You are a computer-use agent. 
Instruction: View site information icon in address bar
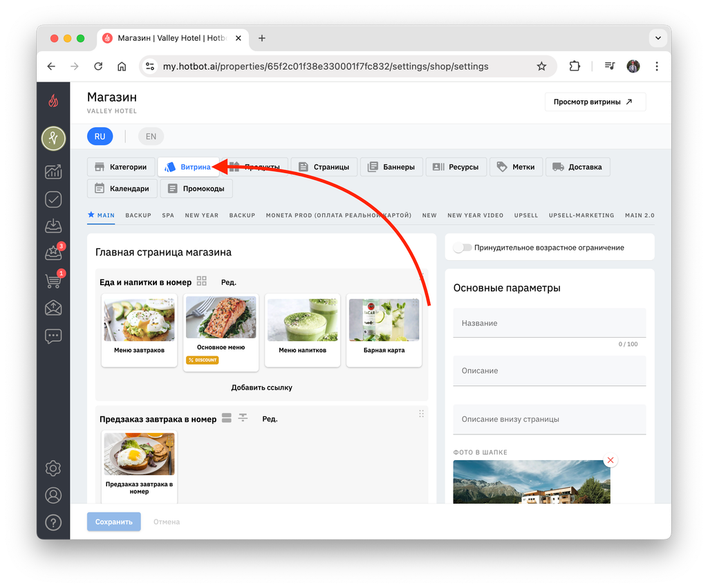(x=150, y=66)
